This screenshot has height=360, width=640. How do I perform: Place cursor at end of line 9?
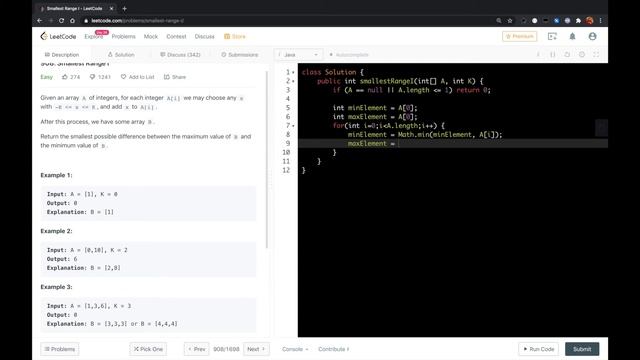tap(399, 144)
